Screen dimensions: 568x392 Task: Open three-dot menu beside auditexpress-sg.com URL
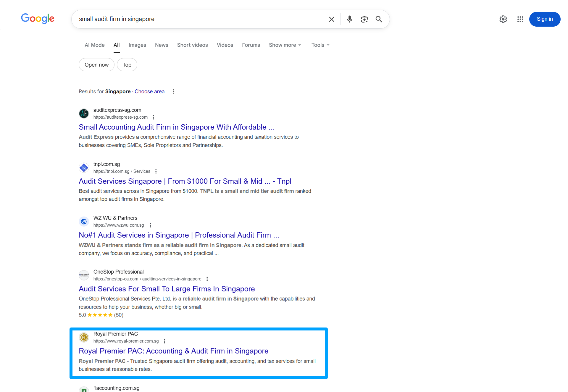tap(153, 117)
